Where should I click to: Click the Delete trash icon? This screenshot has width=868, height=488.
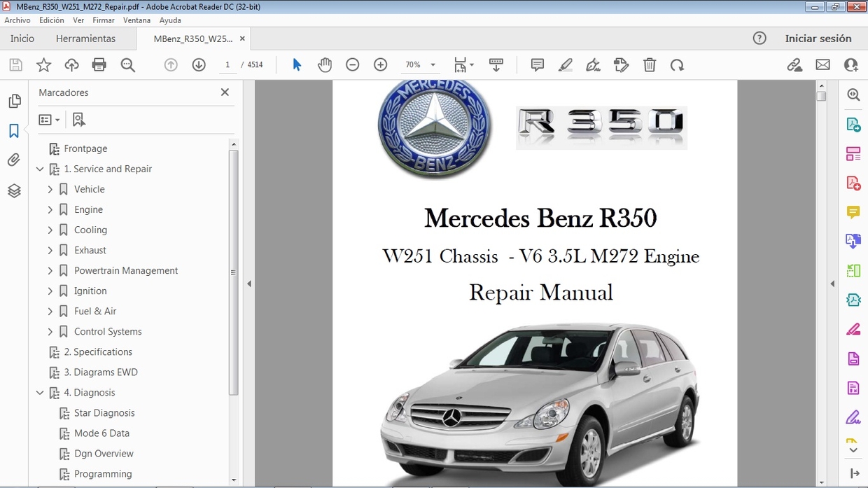coord(650,65)
